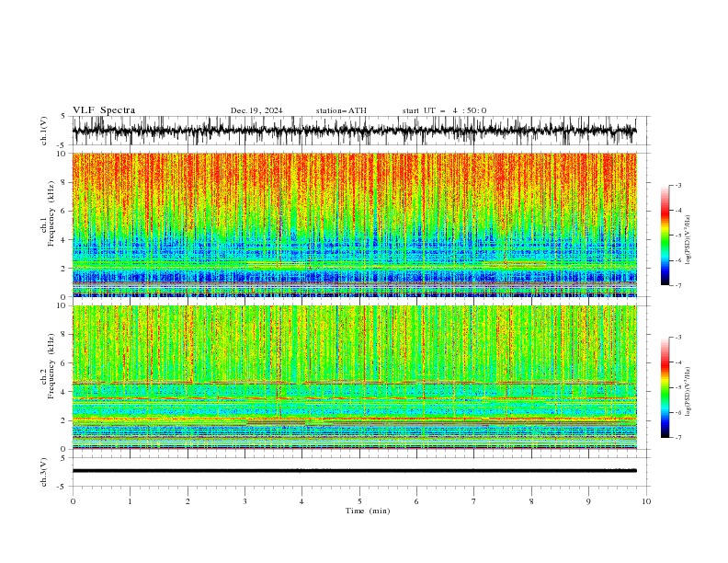Click the ch.1 spectrogram panel
Screen dimensions: 728x563
pyautogui.click(x=354, y=224)
